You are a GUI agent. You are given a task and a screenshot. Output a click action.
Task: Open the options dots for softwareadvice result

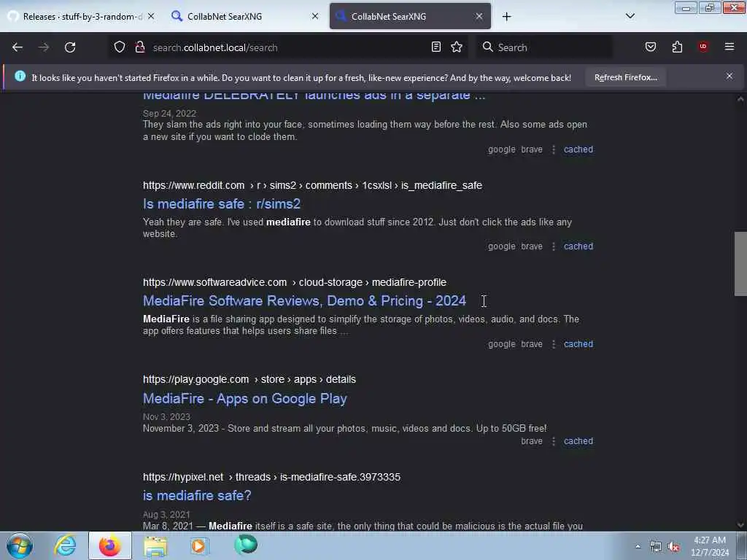point(553,344)
